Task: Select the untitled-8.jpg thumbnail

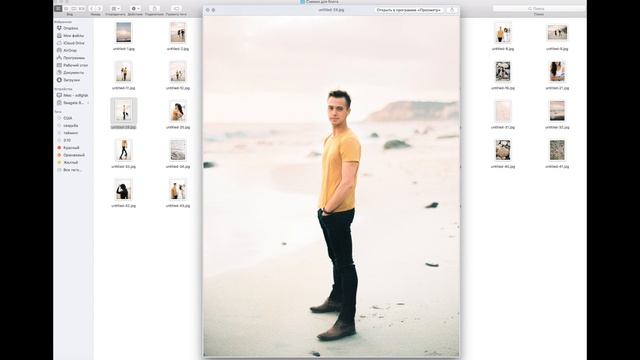Action: [x=503, y=32]
